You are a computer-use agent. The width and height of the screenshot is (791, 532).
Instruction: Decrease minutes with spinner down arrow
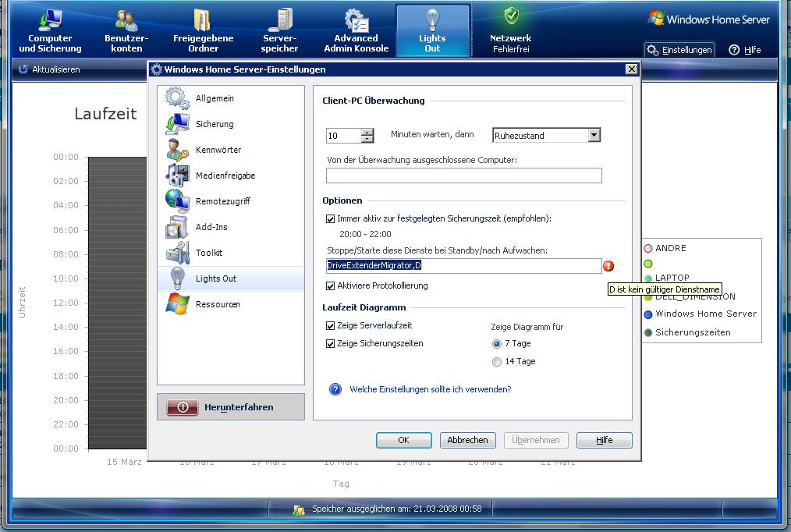point(367,139)
